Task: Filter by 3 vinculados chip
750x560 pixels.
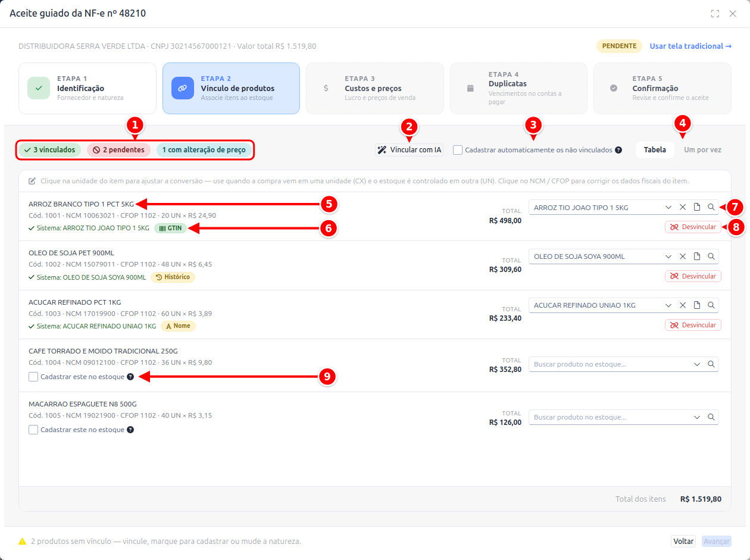Action: [x=50, y=150]
